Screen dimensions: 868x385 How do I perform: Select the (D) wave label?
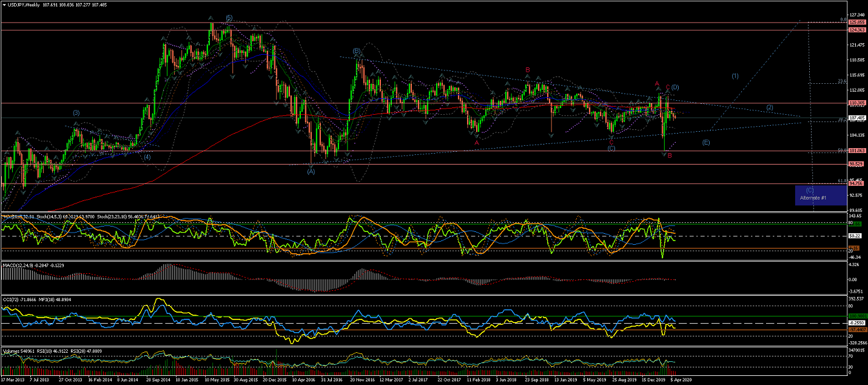675,87
